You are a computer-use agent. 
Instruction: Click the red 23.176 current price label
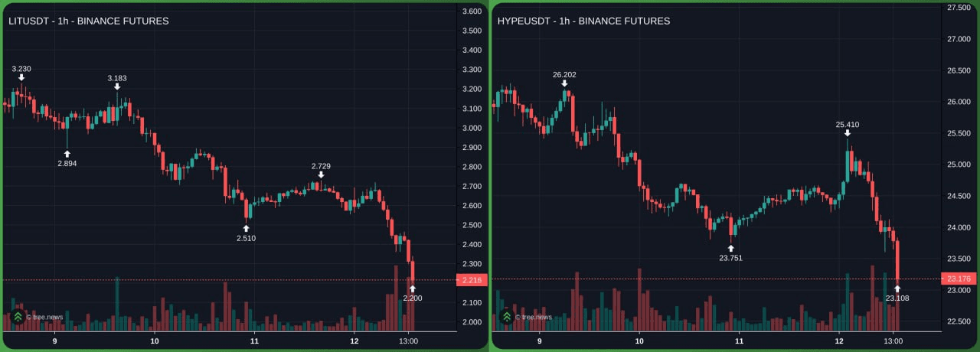tap(959, 279)
